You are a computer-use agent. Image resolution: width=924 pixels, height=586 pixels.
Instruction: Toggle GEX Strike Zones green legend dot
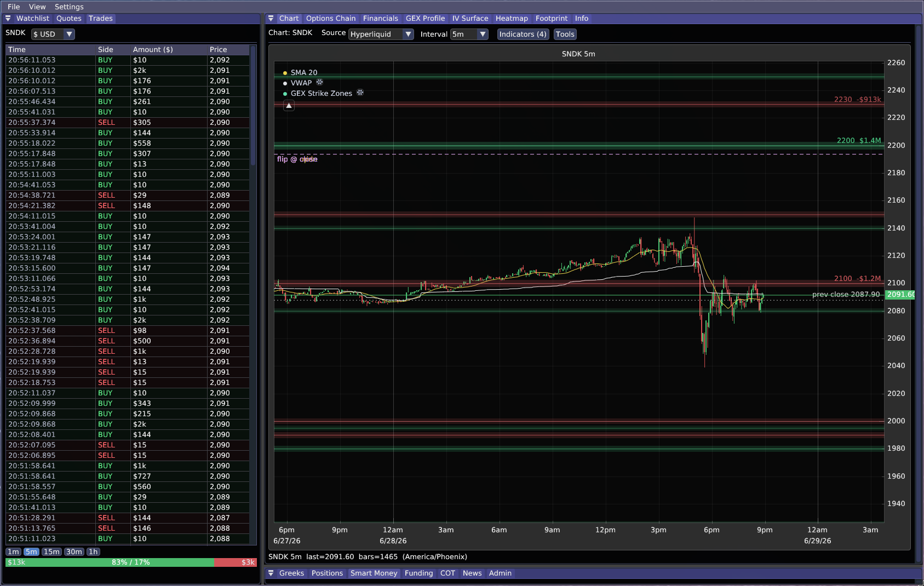pos(285,94)
